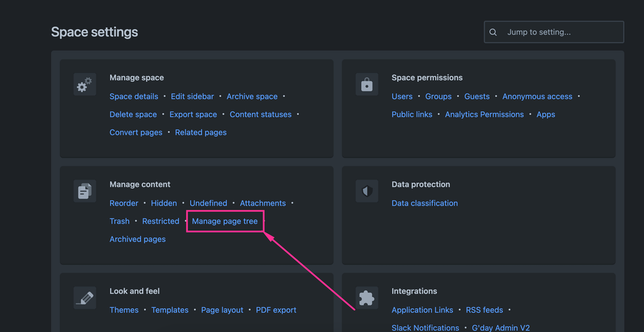
Task: Open Undefined content link
Action: point(208,204)
